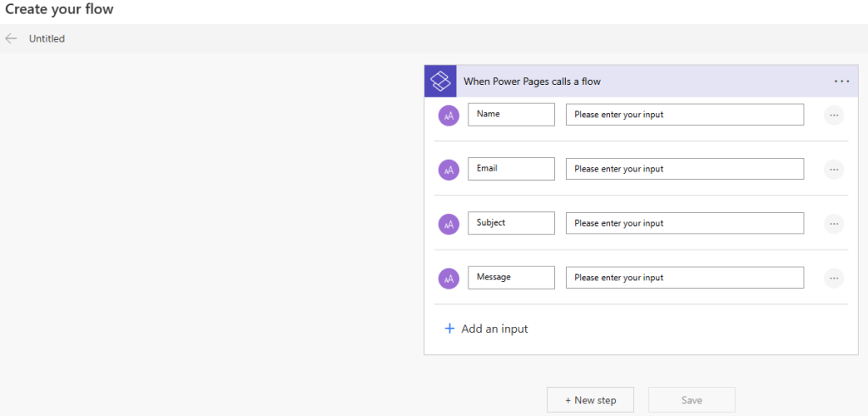The height and width of the screenshot is (416, 868).
Task: Click the Subject label field
Action: (511, 223)
